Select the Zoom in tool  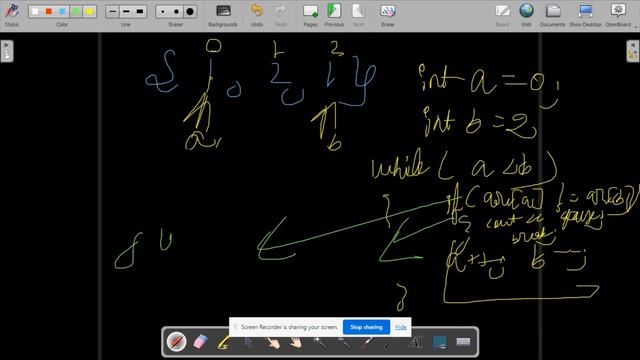point(320,342)
